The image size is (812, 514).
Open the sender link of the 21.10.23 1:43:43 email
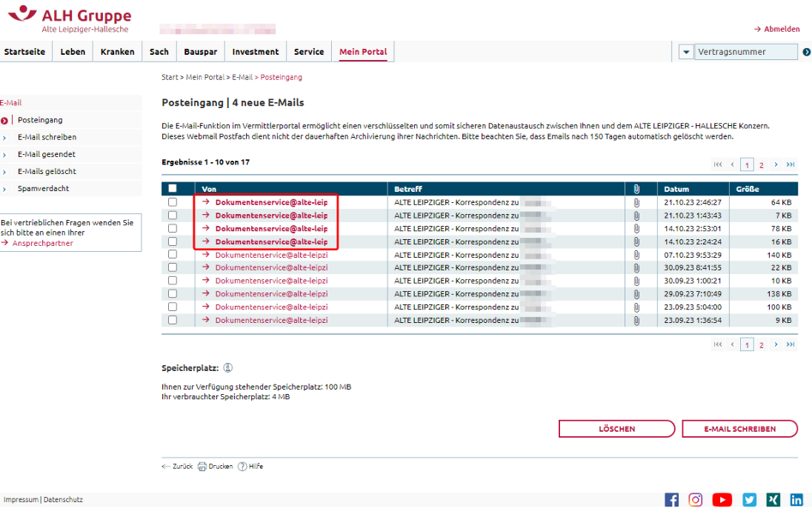pyautogui.click(x=271, y=215)
